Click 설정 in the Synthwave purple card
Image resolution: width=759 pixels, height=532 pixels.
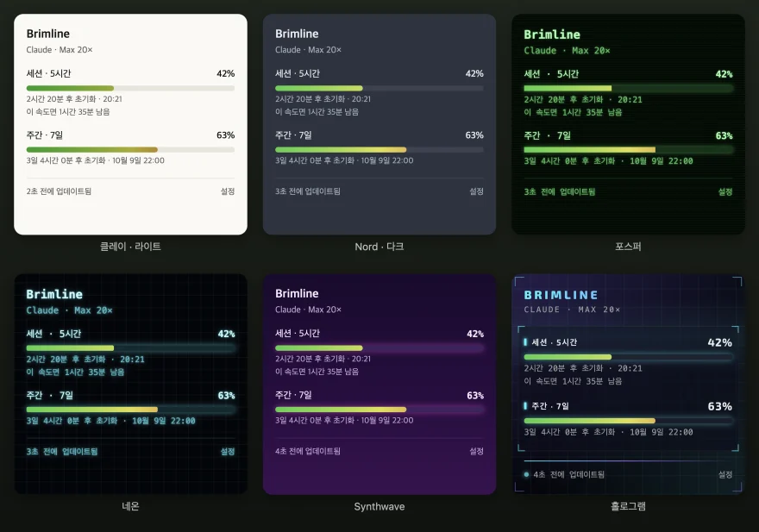tap(476, 451)
